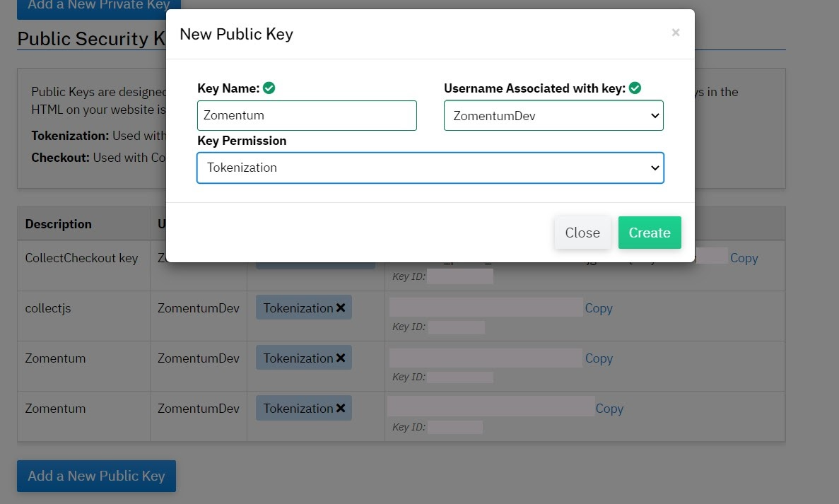This screenshot has height=504, width=839.
Task: Click the green Create button
Action: click(x=650, y=233)
